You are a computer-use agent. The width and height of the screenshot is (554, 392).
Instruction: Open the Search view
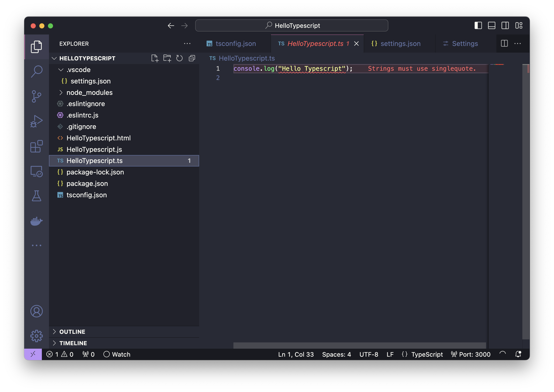[x=36, y=71]
